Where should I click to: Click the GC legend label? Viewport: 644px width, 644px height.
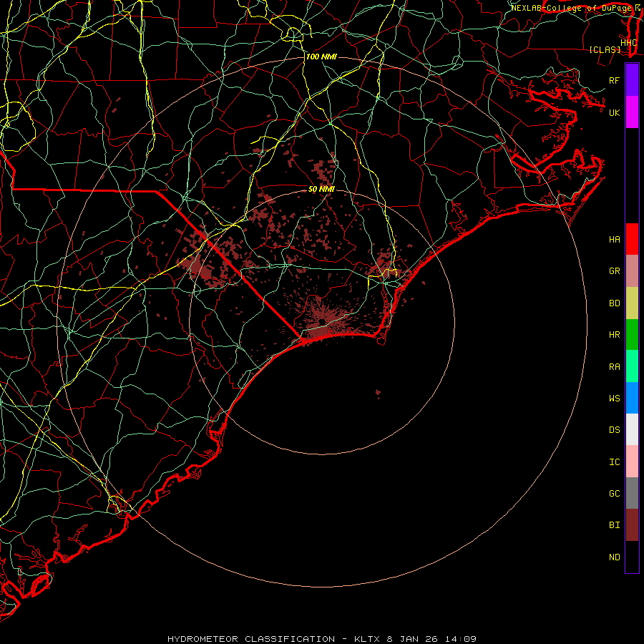(615, 494)
